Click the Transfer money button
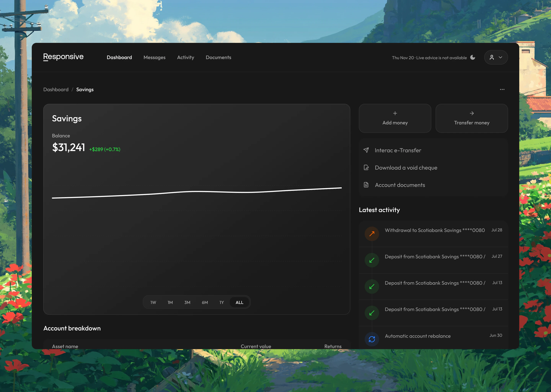The image size is (551, 392). [472, 118]
